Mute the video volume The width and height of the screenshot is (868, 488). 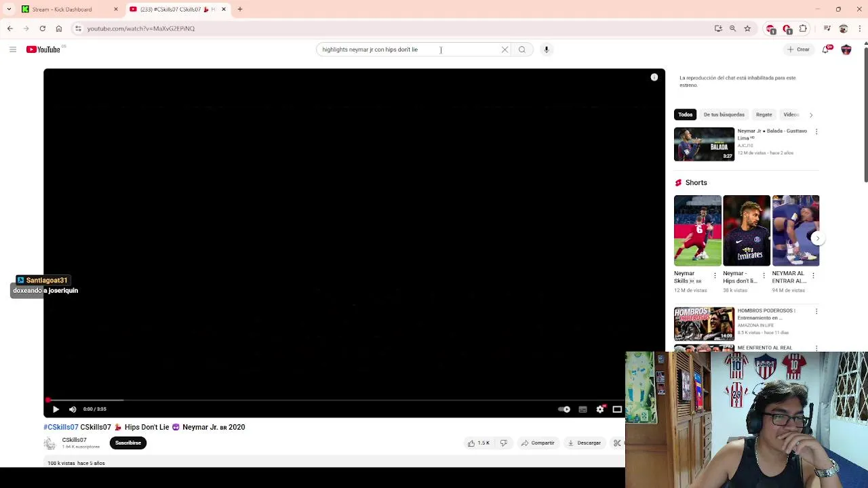pyautogui.click(x=73, y=409)
